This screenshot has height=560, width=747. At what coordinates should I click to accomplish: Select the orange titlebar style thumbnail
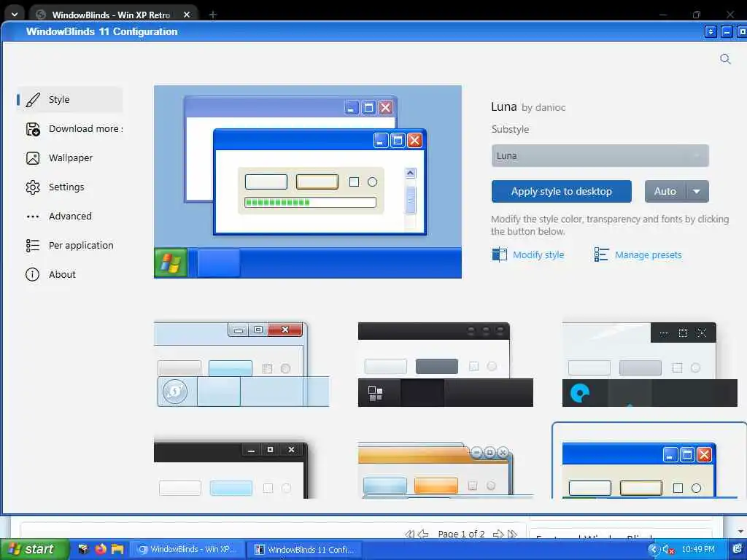pos(446,470)
